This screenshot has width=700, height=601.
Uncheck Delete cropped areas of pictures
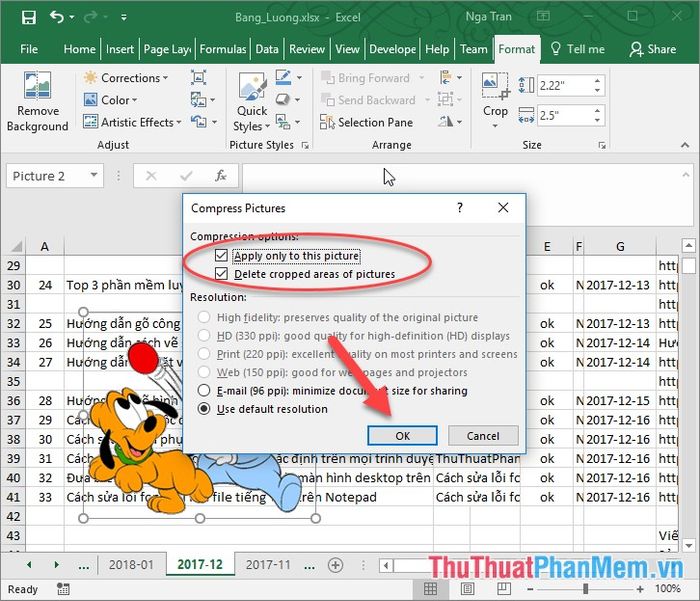pyautogui.click(x=222, y=274)
